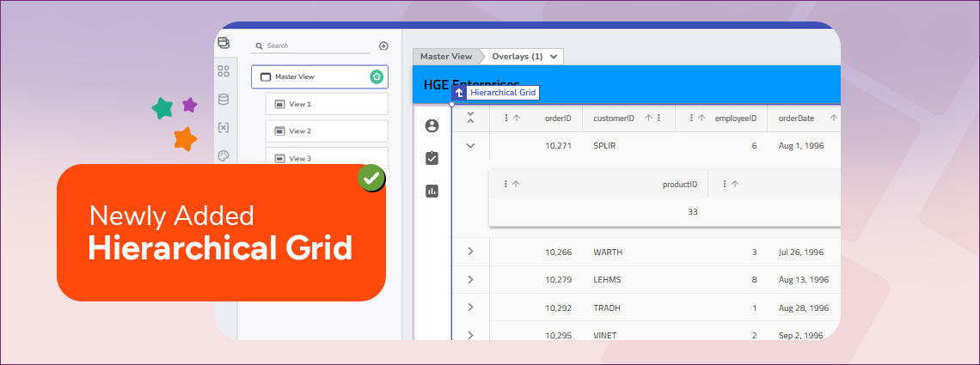This screenshot has height=365, width=980.
Task: Click cell Aug 13, 1996
Action: point(803,279)
